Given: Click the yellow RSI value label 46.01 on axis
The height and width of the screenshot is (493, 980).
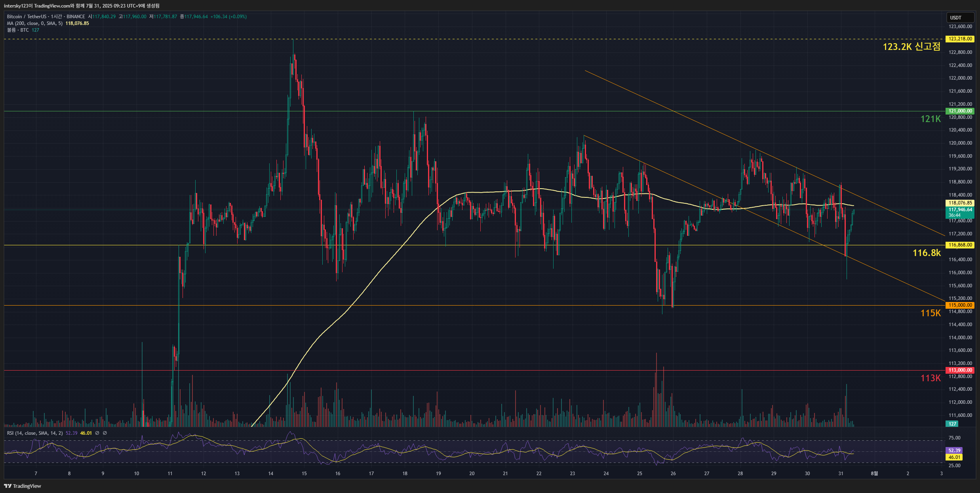Looking at the screenshot, I should click(954, 457).
